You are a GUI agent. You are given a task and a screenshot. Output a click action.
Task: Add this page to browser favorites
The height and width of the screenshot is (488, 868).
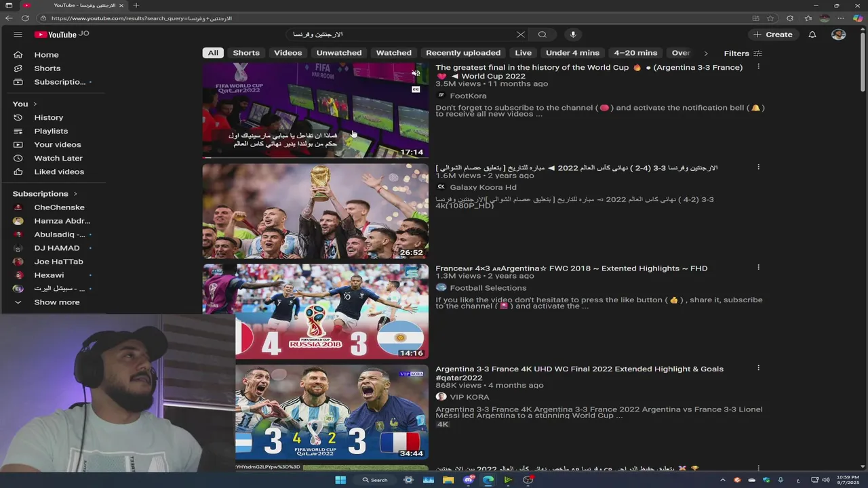(770, 18)
